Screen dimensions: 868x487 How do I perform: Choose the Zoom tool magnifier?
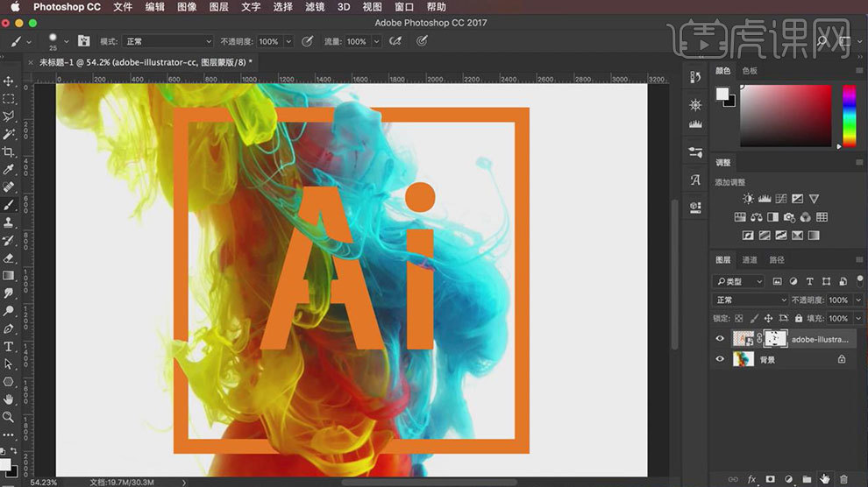click(x=9, y=417)
